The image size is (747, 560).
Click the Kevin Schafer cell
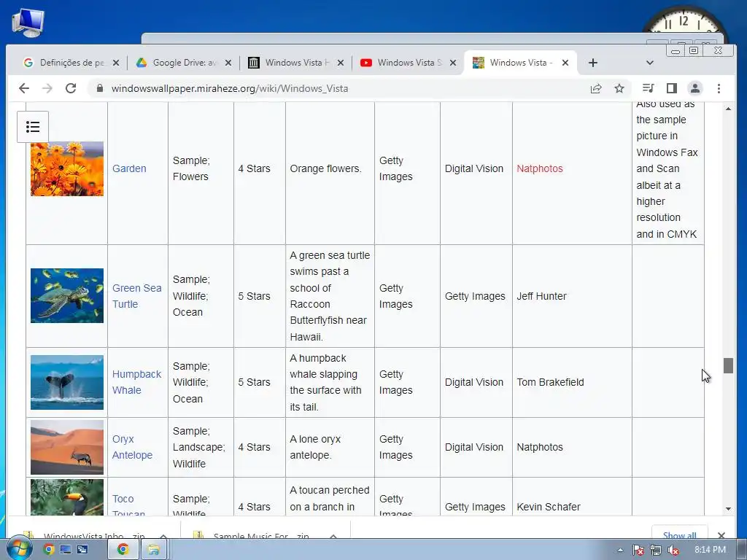572,497
